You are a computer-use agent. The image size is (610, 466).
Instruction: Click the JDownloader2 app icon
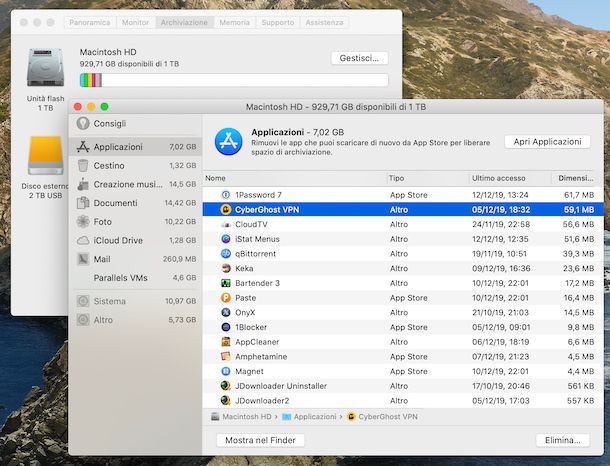coord(226,401)
